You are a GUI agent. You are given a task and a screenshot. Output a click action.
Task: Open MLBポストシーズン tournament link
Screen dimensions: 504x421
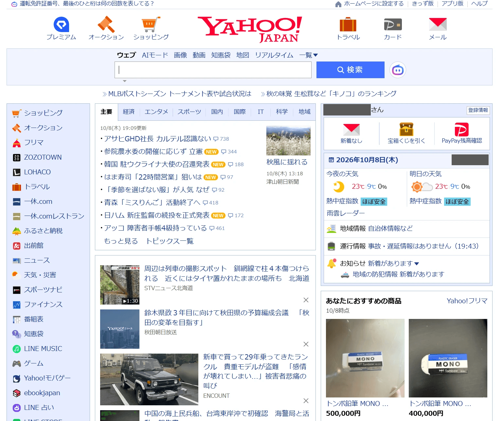pyautogui.click(x=180, y=94)
